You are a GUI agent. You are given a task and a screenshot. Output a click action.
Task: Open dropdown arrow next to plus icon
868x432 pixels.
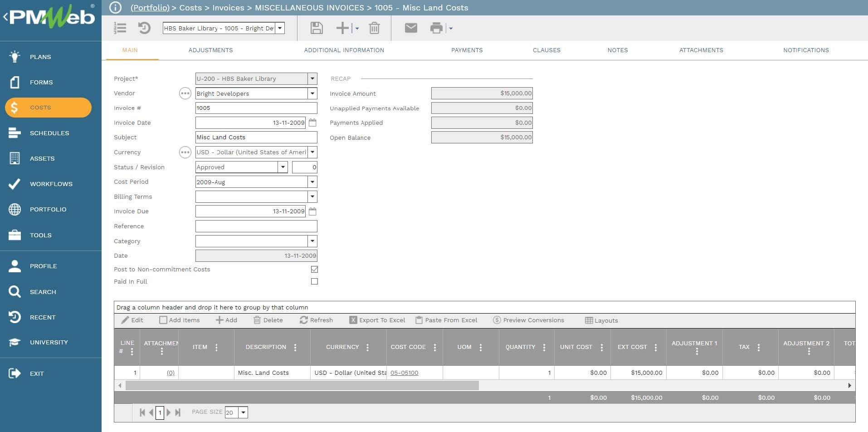point(357,28)
